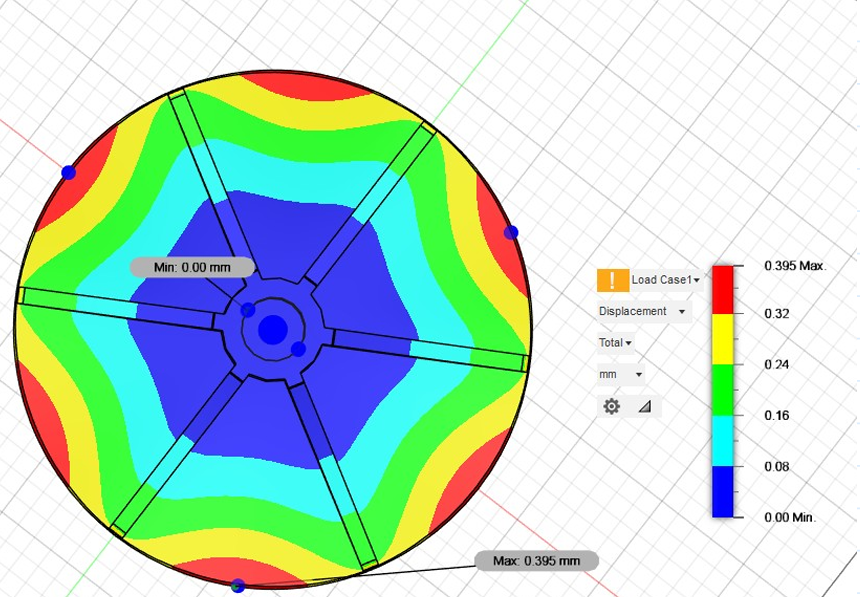Click the triangle icon next to the gear
Screen dimensions: 860x597
click(644, 406)
